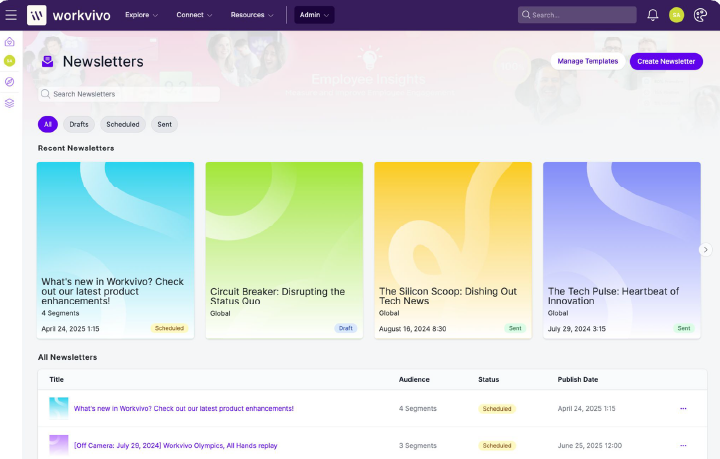This screenshot has width=720, height=459.
Task: Open Manage Templates
Action: pyautogui.click(x=587, y=61)
